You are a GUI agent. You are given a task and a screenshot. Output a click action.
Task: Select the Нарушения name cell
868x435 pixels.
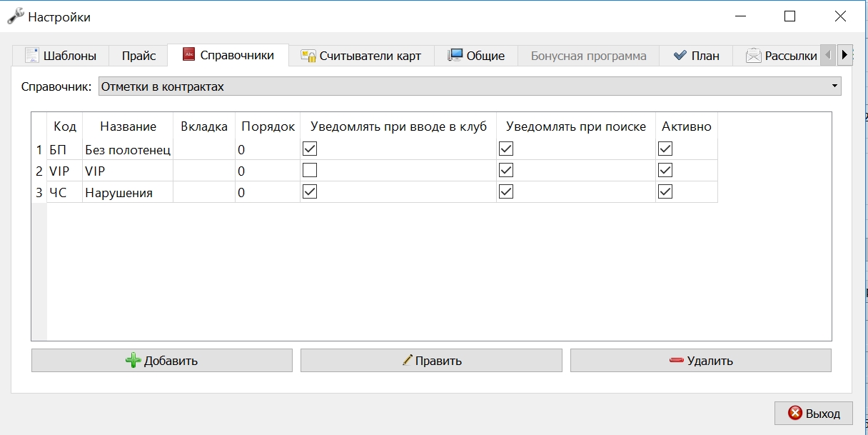[128, 192]
